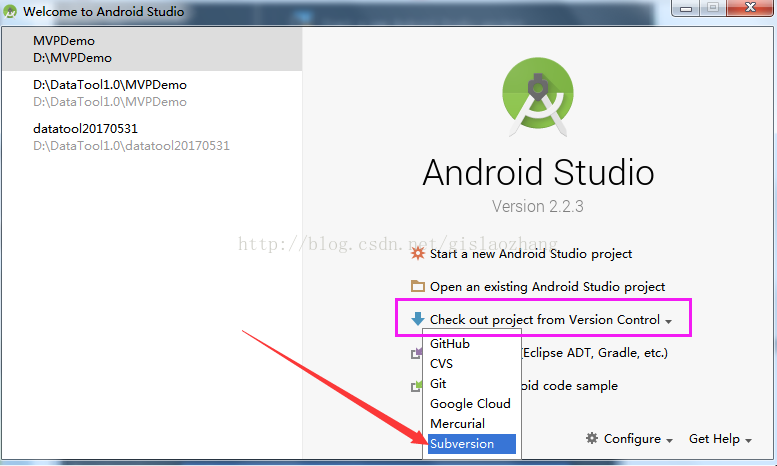Viewport: 777px width, 466px height.
Task: Choose Mercurial from the checkout menu
Action: click(x=471, y=423)
